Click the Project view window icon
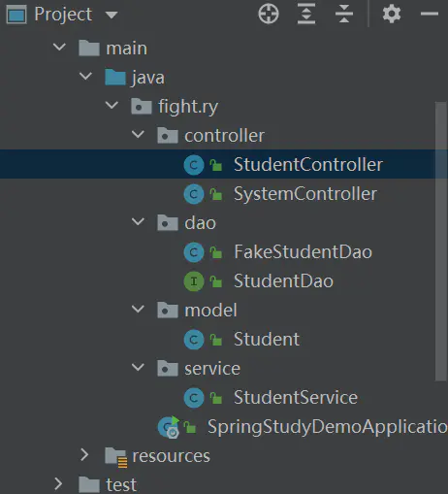 (16, 15)
